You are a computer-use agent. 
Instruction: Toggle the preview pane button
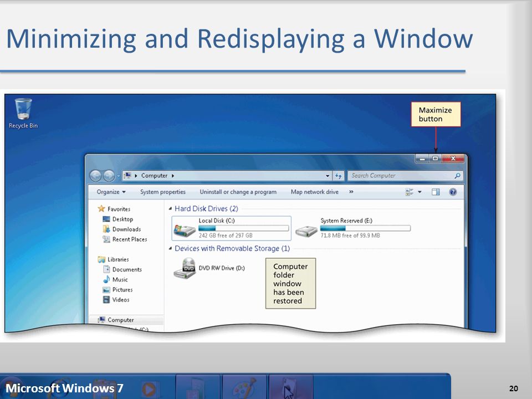pos(436,192)
